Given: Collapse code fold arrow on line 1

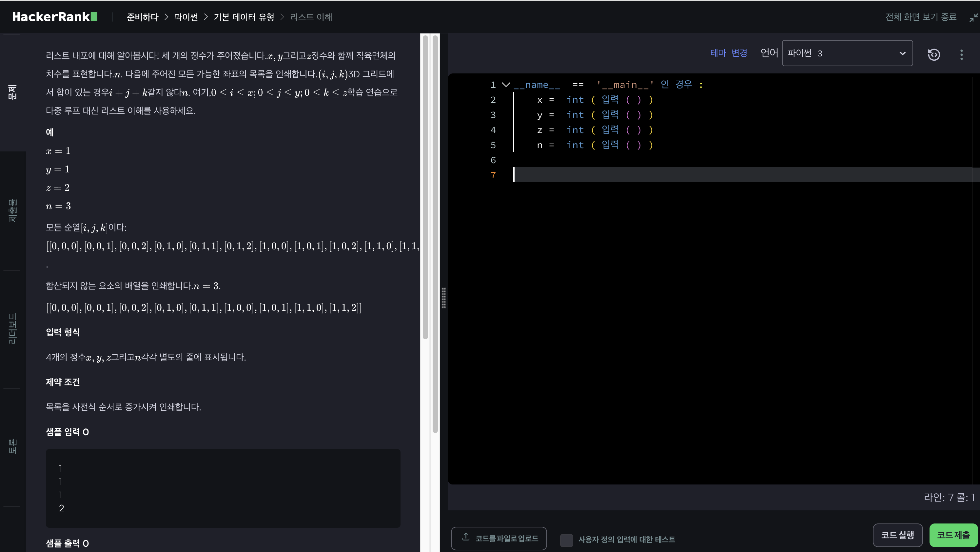Looking at the screenshot, I should click(506, 85).
